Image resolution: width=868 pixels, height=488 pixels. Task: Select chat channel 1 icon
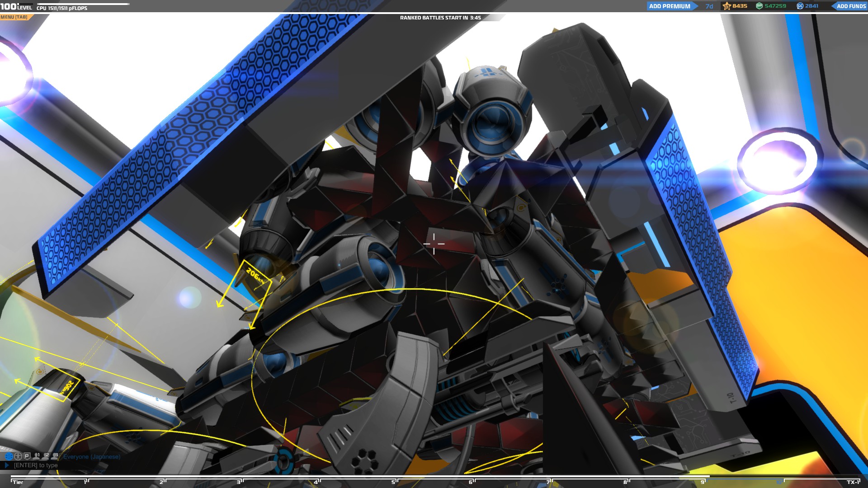coord(37,456)
